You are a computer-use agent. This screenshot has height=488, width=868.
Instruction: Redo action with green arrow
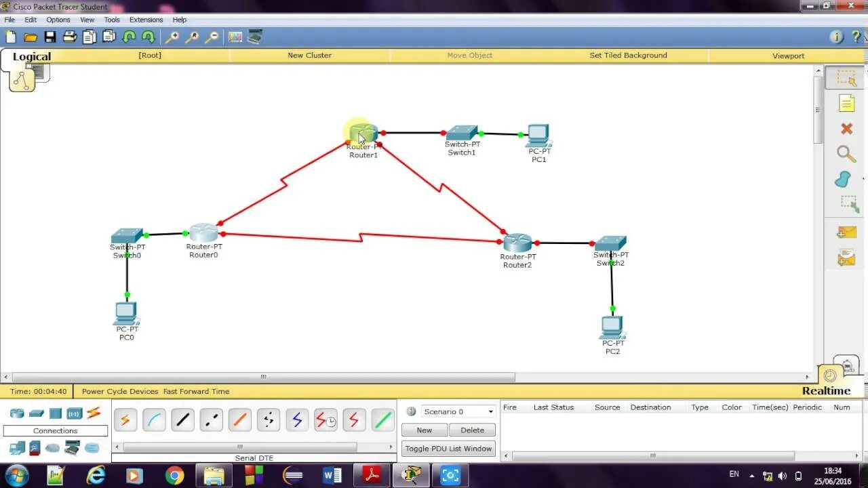click(x=149, y=37)
